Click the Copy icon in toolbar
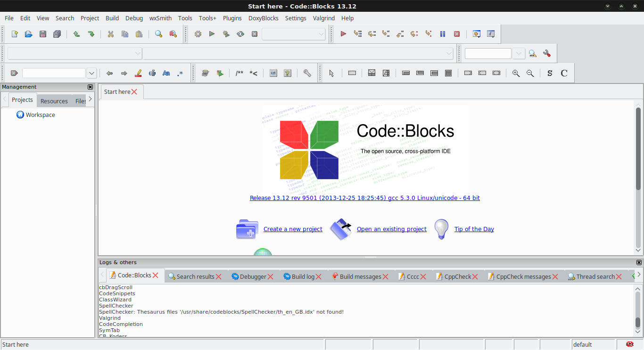 point(125,34)
